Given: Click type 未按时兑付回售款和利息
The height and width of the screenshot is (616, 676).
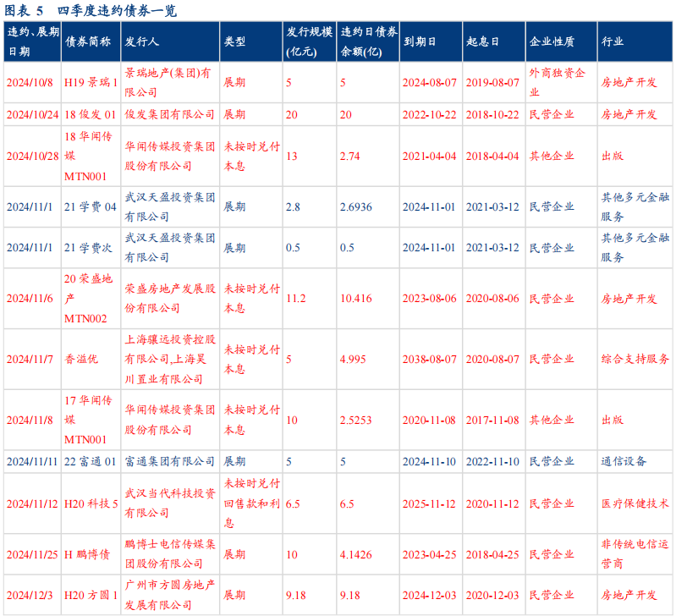Looking at the screenshot, I should [x=252, y=503].
